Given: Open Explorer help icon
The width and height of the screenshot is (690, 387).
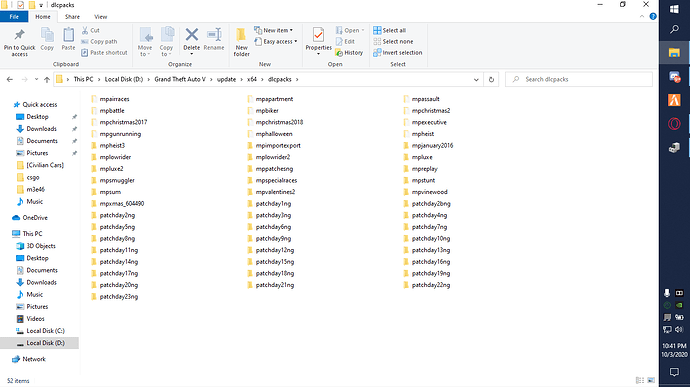Looking at the screenshot, I should [x=653, y=16].
